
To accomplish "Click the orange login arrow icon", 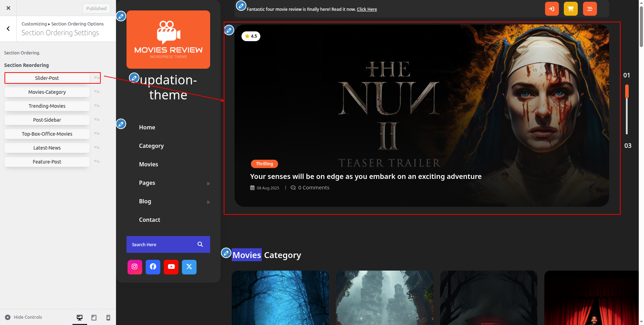I will [x=552, y=9].
